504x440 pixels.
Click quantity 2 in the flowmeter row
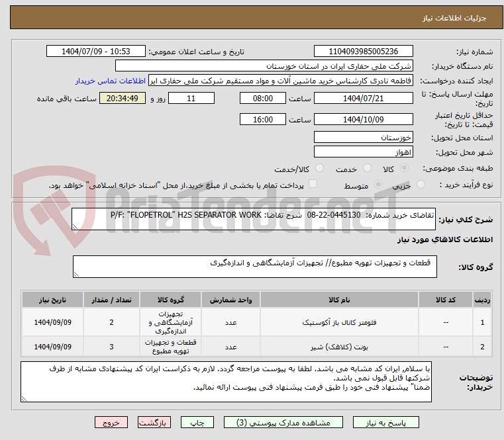(111, 322)
